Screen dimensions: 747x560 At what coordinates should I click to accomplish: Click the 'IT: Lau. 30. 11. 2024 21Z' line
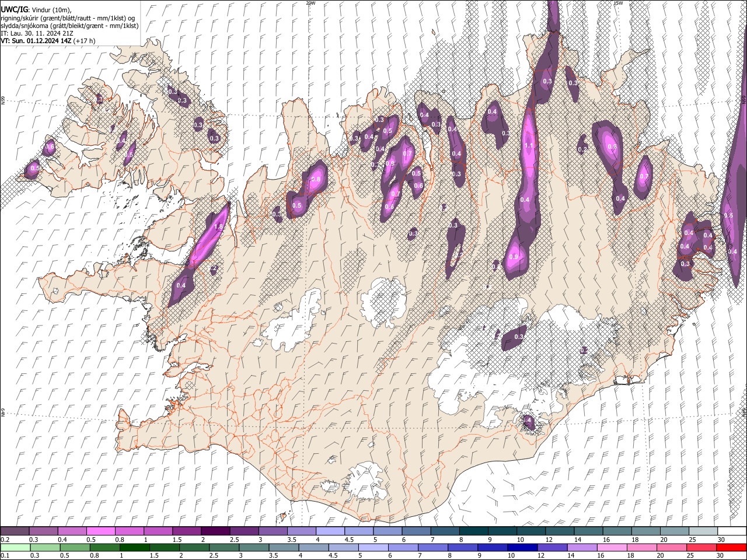click(37, 33)
